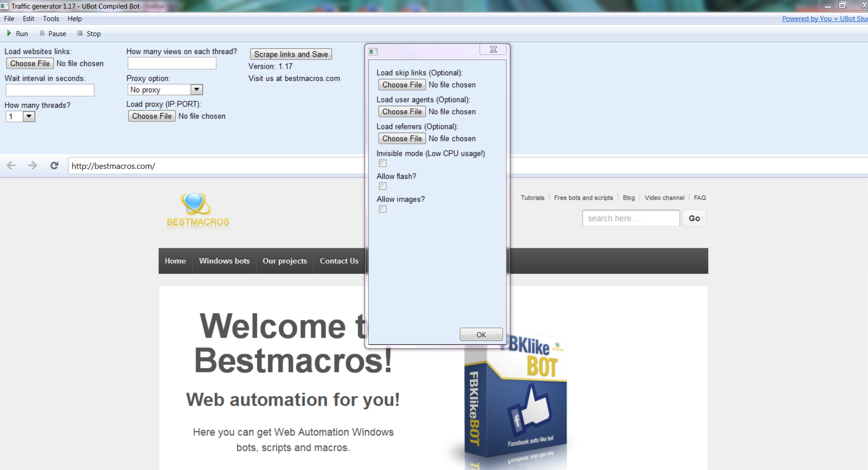Open the Blog link
The height and width of the screenshot is (470, 868).
[629, 198]
